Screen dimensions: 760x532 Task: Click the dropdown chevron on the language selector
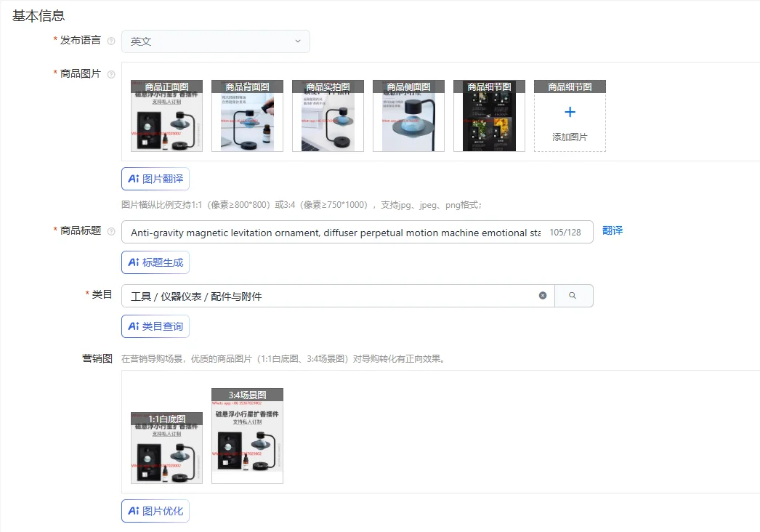click(298, 41)
